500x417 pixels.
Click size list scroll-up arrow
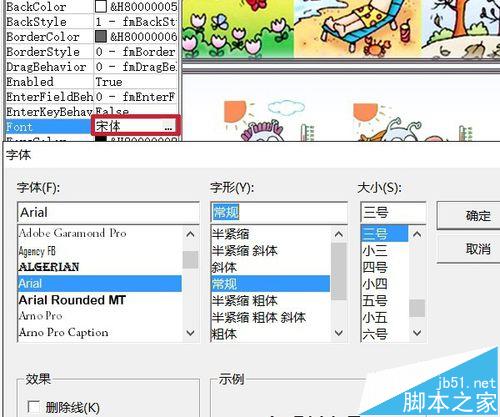point(417,234)
